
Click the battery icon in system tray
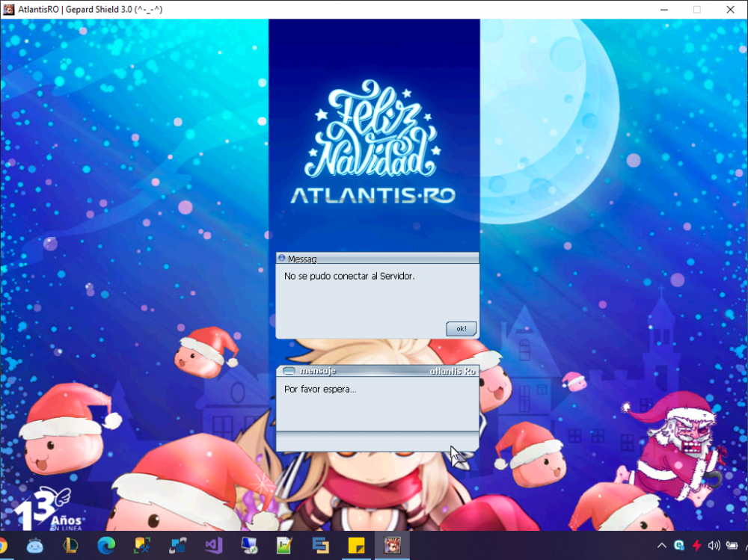(x=732, y=546)
